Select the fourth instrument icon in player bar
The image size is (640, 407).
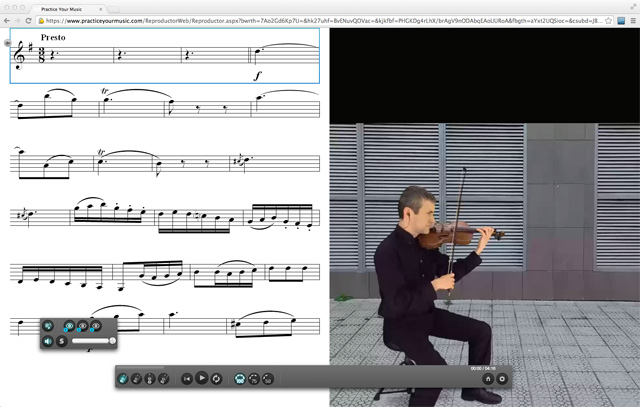tap(164, 379)
